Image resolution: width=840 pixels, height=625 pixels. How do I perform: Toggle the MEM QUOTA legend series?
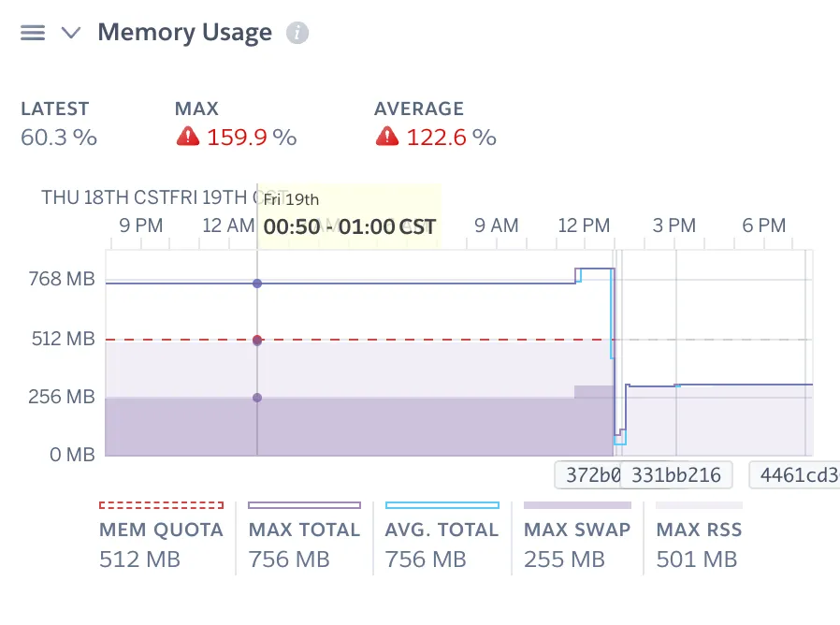pyautogui.click(x=161, y=530)
